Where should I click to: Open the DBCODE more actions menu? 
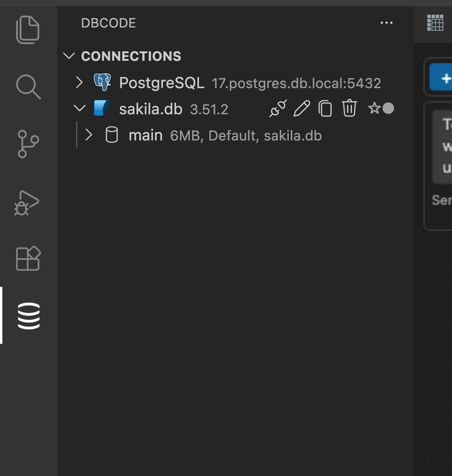point(386,23)
